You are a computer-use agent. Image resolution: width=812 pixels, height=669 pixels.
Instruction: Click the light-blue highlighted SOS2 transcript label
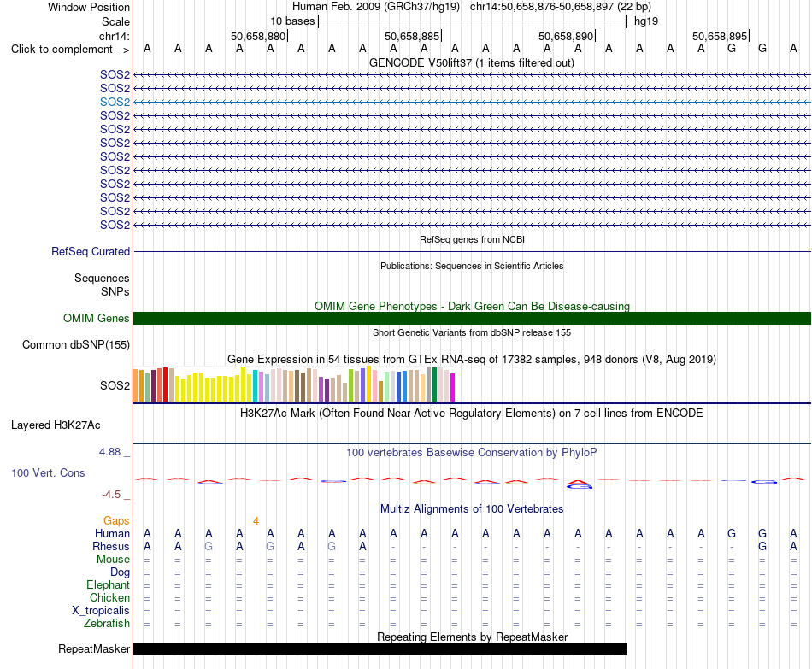(x=115, y=102)
